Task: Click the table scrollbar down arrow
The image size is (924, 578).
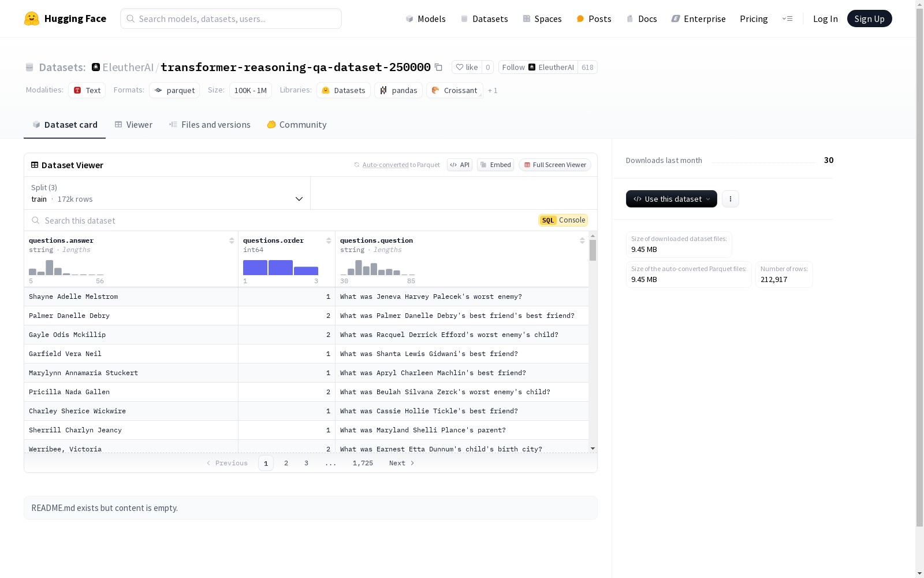Action: (593, 449)
